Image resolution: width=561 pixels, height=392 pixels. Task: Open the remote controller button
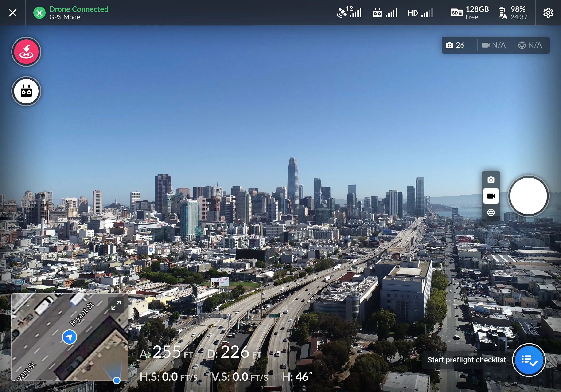26,91
